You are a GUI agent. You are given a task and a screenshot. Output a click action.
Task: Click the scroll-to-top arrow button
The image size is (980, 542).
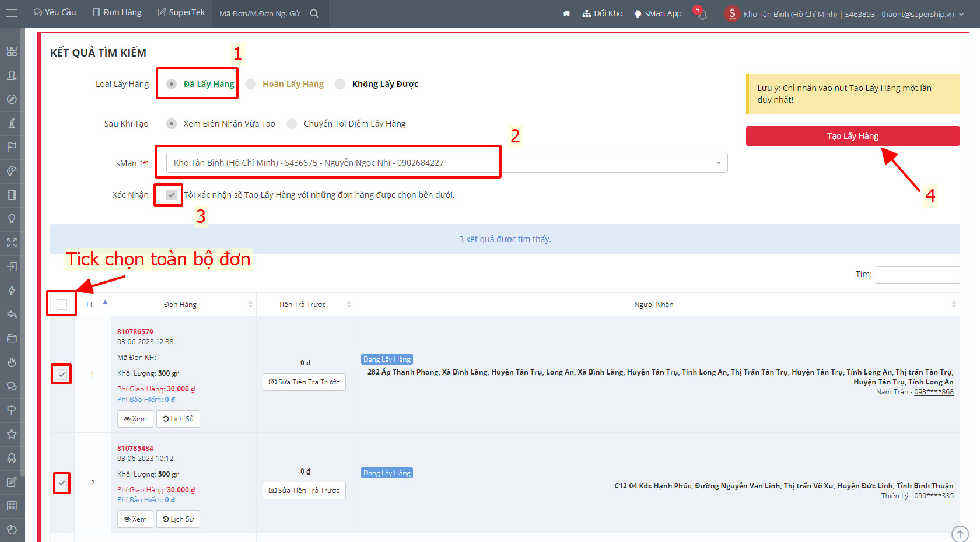[x=960, y=534]
